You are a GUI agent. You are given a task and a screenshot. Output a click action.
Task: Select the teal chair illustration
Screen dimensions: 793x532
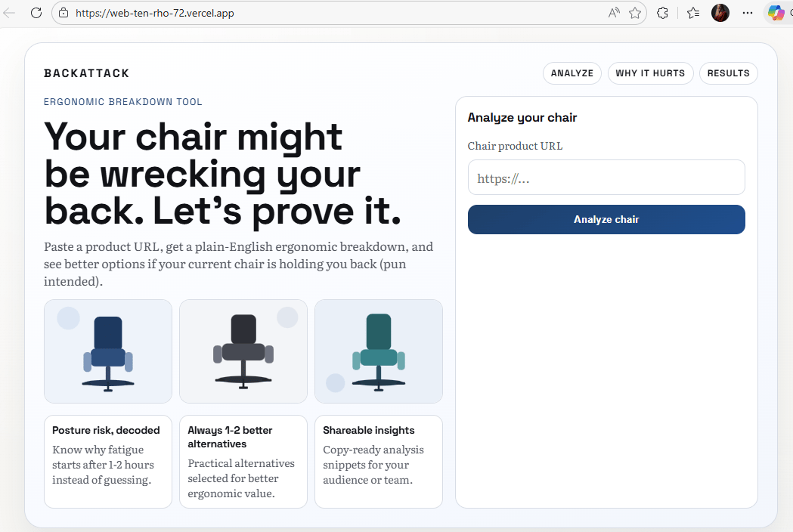coord(379,351)
